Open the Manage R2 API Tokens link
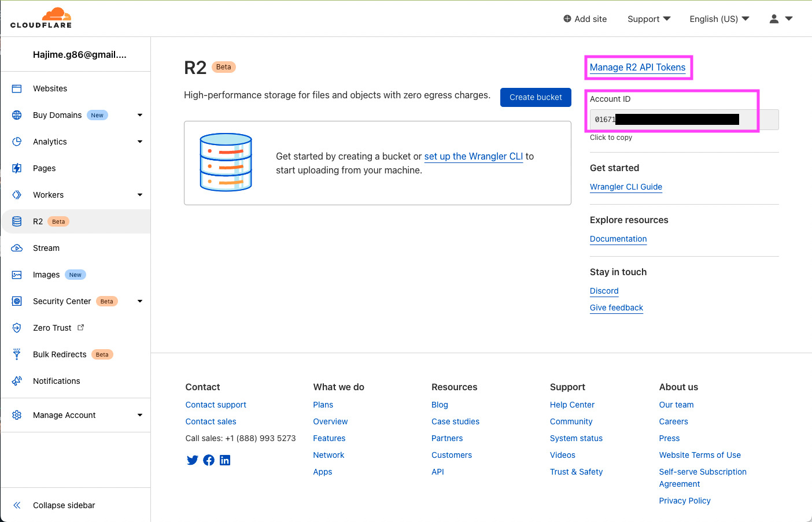812x522 pixels. click(638, 67)
